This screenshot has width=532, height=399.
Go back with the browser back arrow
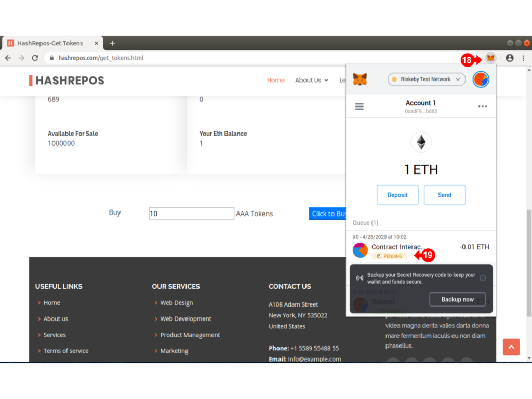[8, 58]
